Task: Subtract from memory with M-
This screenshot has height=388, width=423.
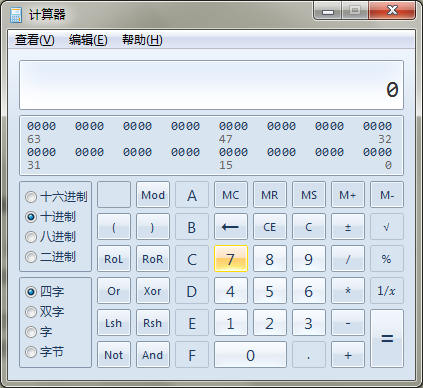Action: (387, 195)
